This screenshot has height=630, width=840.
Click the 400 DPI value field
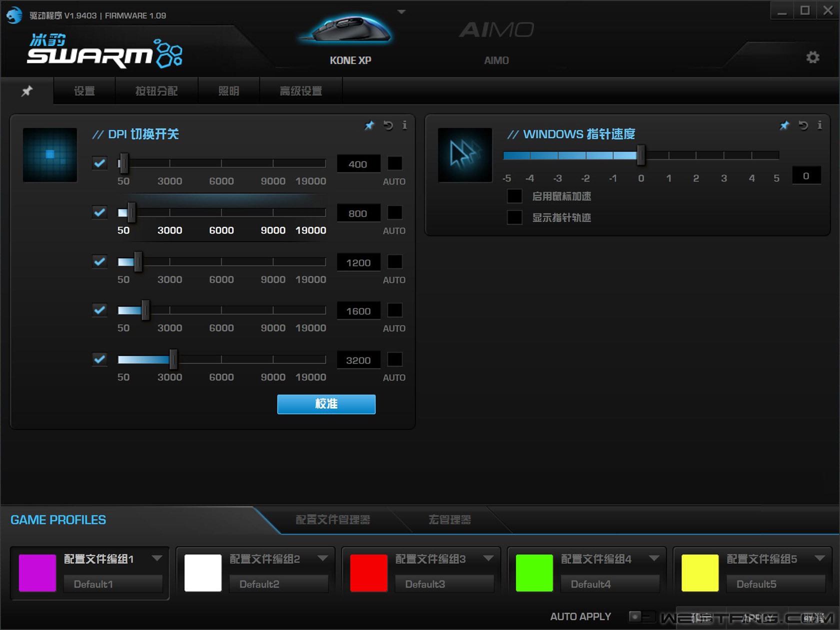(358, 164)
